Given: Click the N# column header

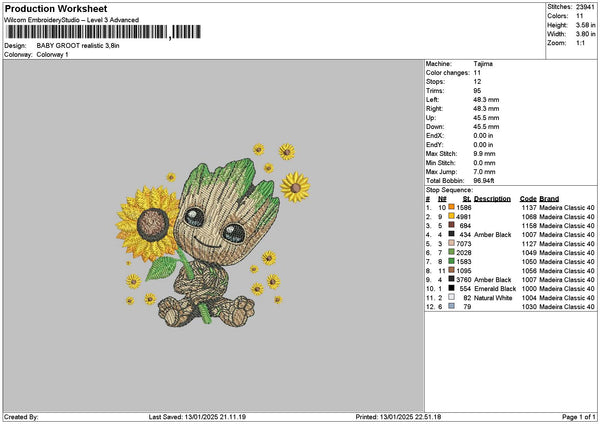Looking at the screenshot, I should [442, 199].
